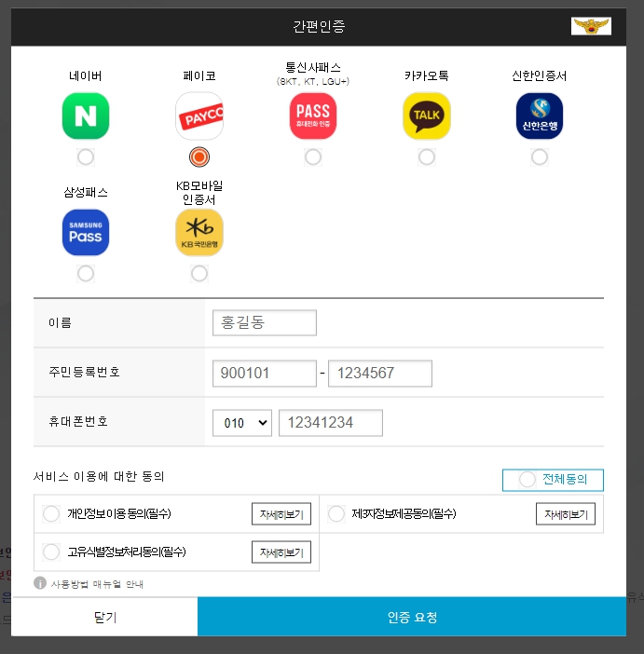Select the red PASS carrier icon

tap(313, 116)
